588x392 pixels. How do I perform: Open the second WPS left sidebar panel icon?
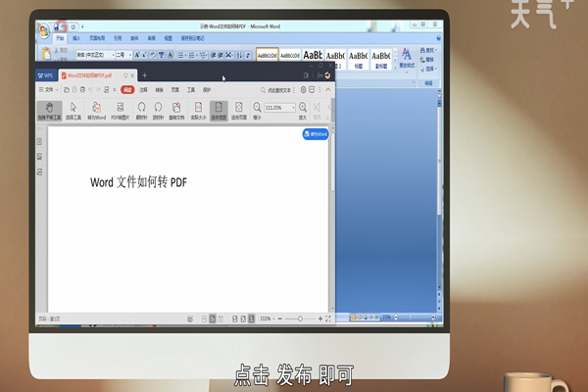point(40,157)
